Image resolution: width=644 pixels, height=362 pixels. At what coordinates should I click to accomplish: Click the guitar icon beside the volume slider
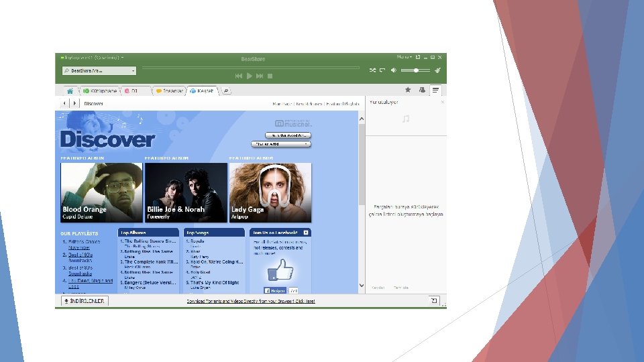tap(438, 70)
